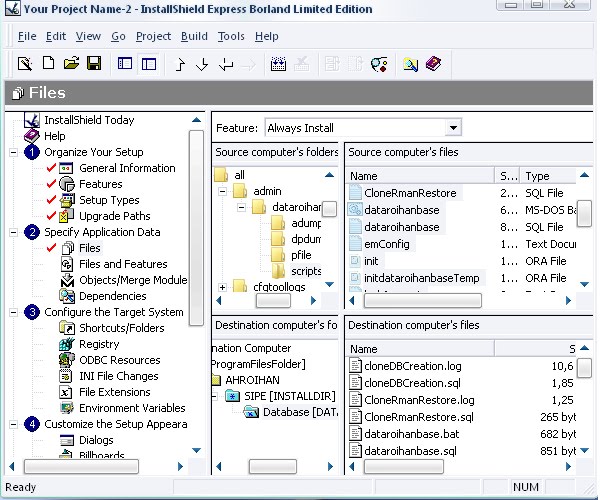
Task: Collapse the dataroihan source subfolder
Action: (241, 208)
